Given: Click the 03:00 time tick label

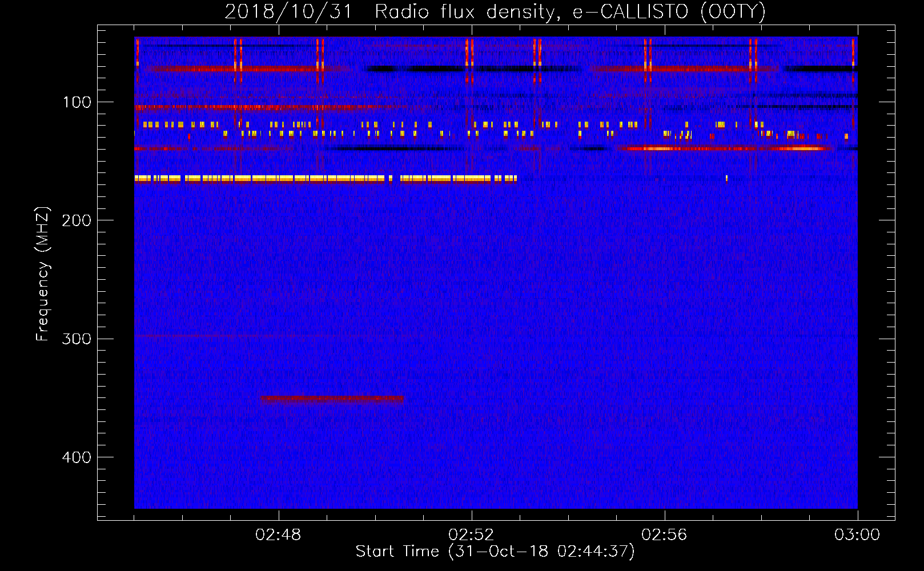Looking at the screenshot, I should point(857,535).
